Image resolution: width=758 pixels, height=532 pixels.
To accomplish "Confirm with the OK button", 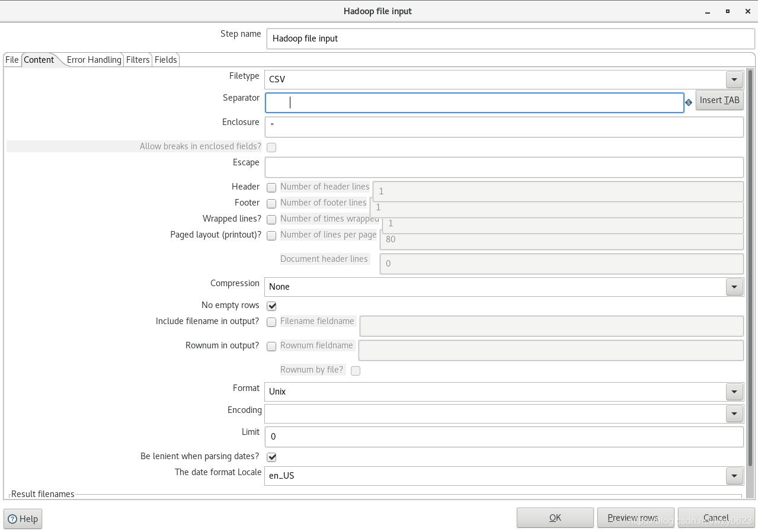I will (x=555, y=518).
